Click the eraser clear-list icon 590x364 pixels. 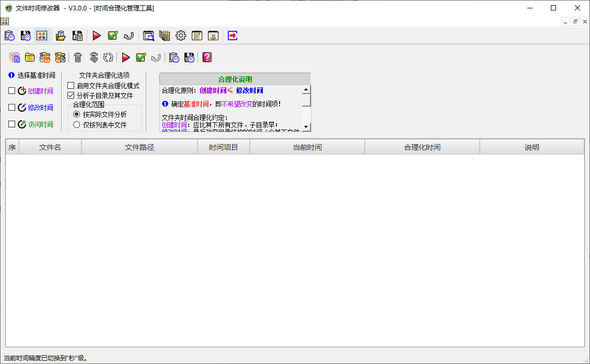[94, 57]
